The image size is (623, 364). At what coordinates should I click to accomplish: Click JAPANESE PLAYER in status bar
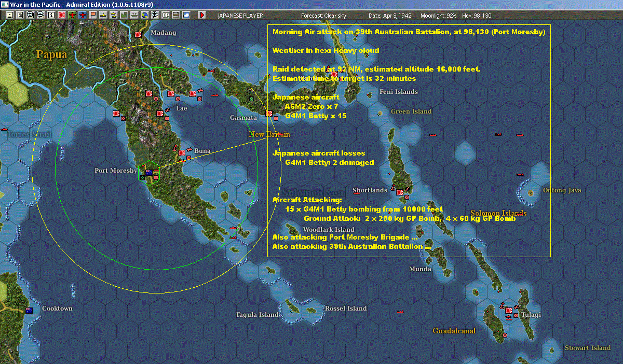[x=240, y=16]
